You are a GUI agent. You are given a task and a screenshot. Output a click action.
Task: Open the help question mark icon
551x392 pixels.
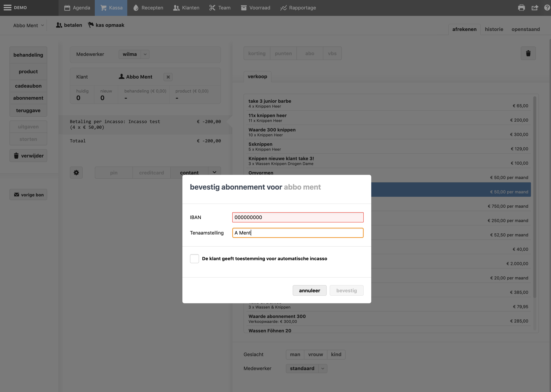click(547, 8)
